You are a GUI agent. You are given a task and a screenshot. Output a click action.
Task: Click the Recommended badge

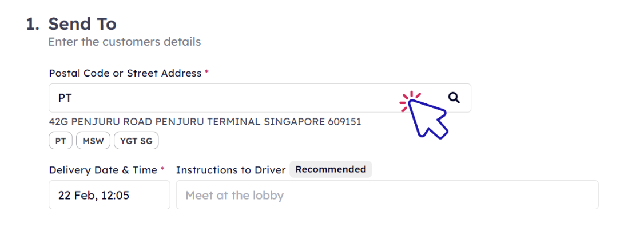pyautogui.click(x=331, y=169)
